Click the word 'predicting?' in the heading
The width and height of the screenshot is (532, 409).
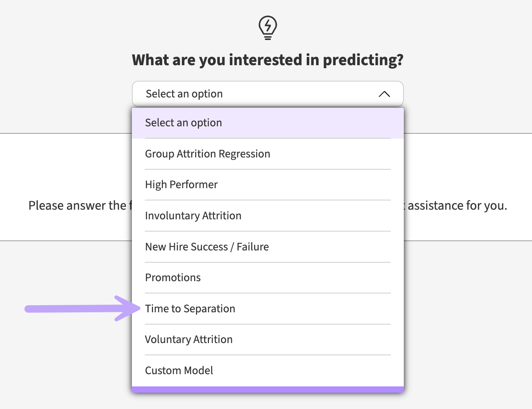point(363,60)
